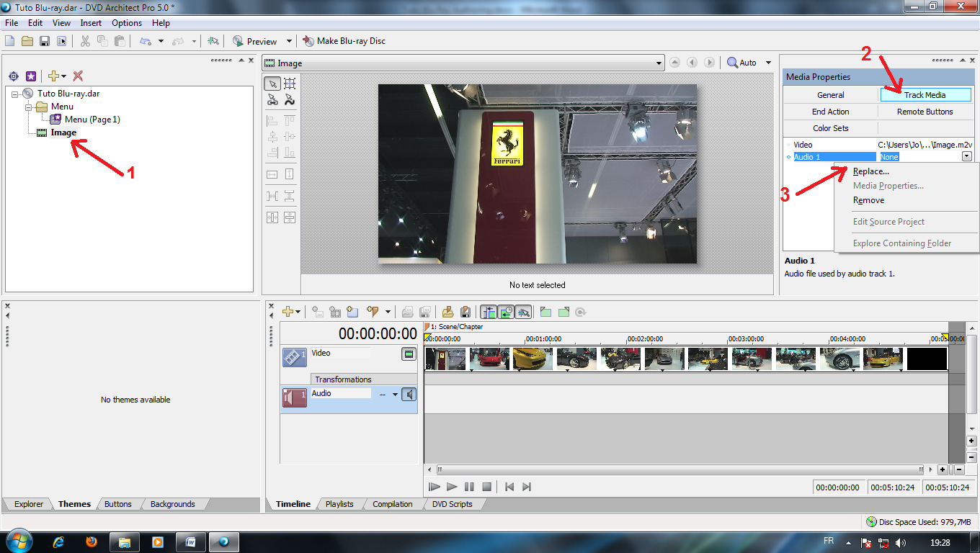Click the Go to parent up arrow button
980x553 pixels.
coord(674,63)
